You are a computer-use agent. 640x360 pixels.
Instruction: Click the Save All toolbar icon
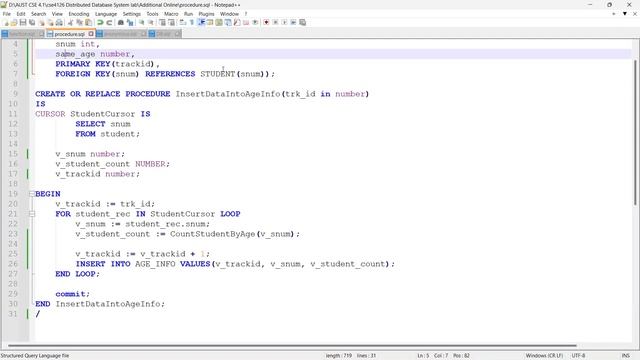tap(32, 22)
